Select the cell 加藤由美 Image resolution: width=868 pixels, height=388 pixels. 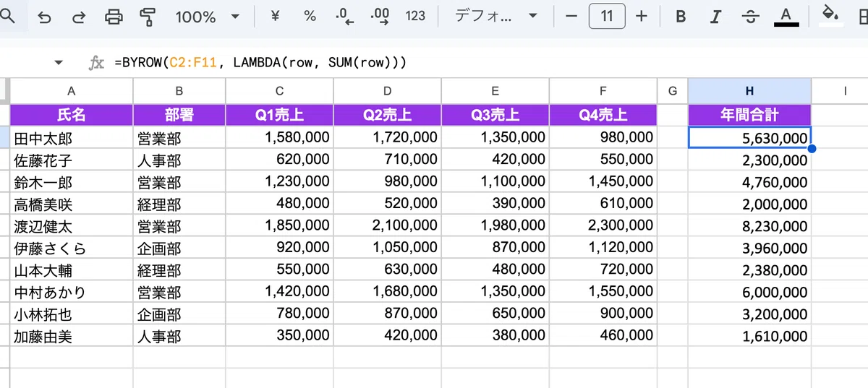[71, 337]
